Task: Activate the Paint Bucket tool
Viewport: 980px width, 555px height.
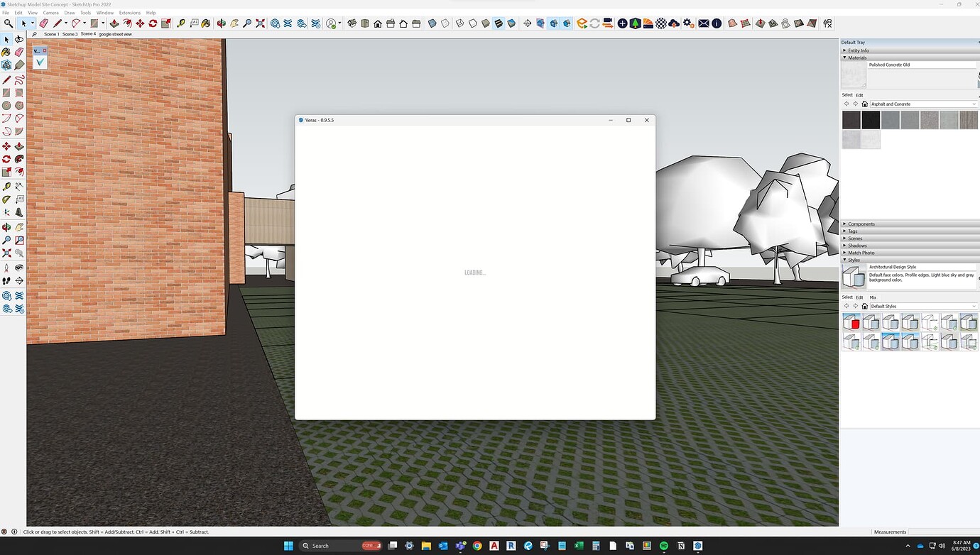Action: tap(6, 52)
